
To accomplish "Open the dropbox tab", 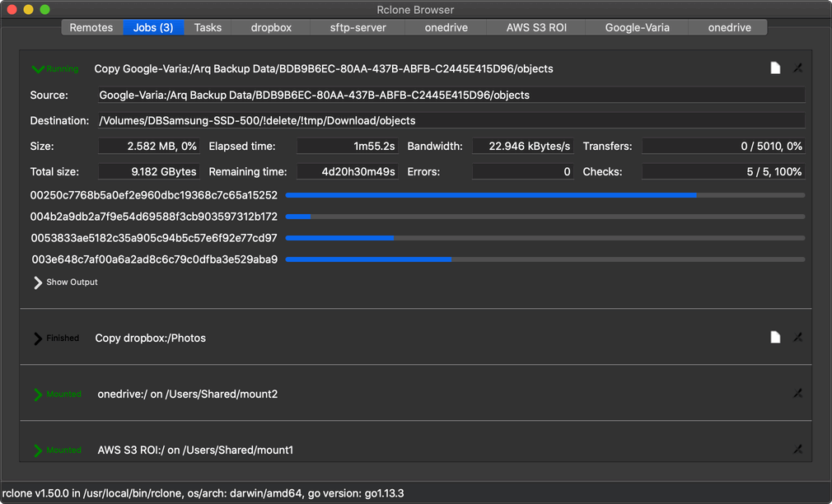I will click(271, 27).
